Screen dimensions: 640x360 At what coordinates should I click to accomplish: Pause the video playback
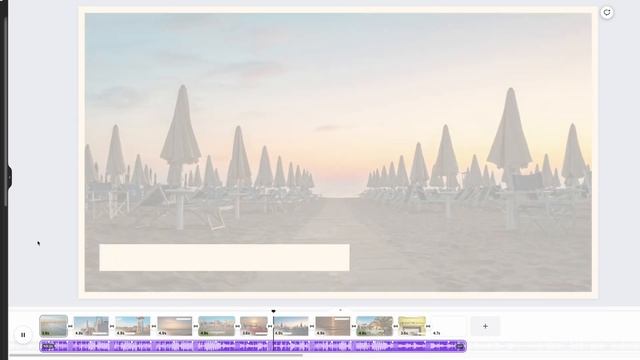(x=23, y=335)
